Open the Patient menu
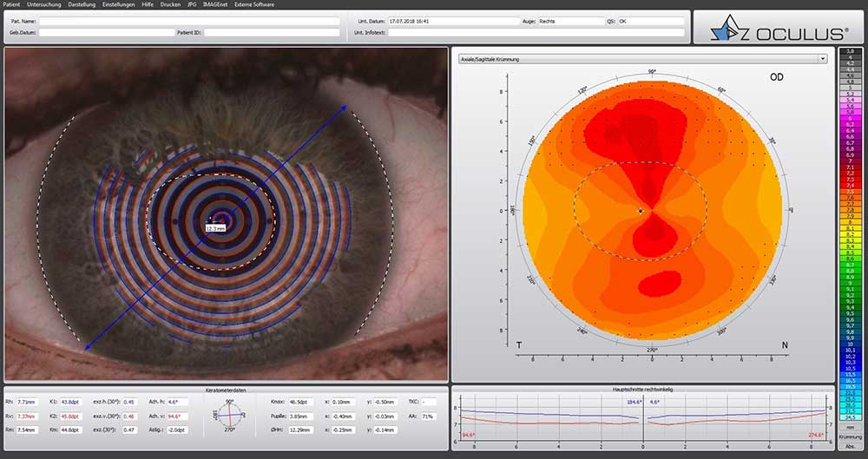The height and width of the screenshot is (459, 868). point(11,3)
